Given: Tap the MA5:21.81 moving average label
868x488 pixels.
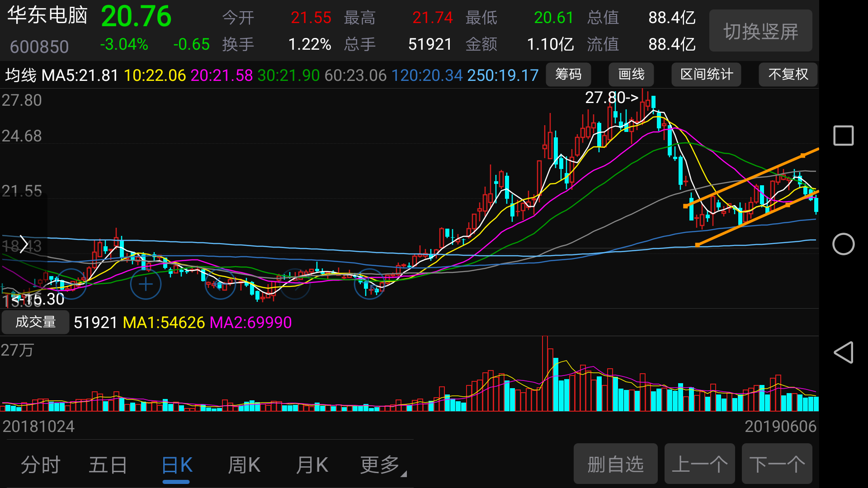Looking at the screenshot, I should pos(80,75).
